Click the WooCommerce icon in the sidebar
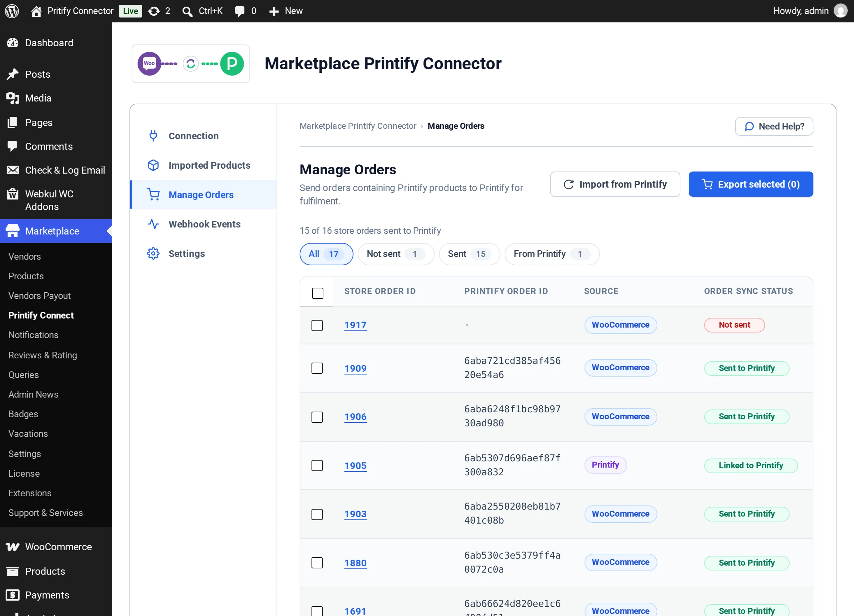The image size is (854, 616). coord(13,547)
